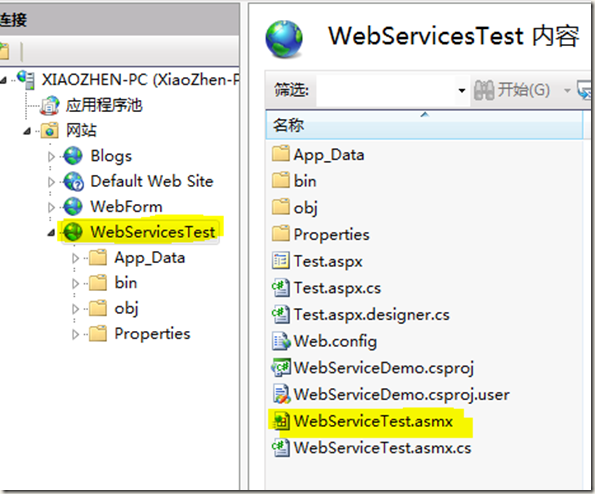
Task: Click the App_Data folder icon in tree
Action: click(98, 258)
